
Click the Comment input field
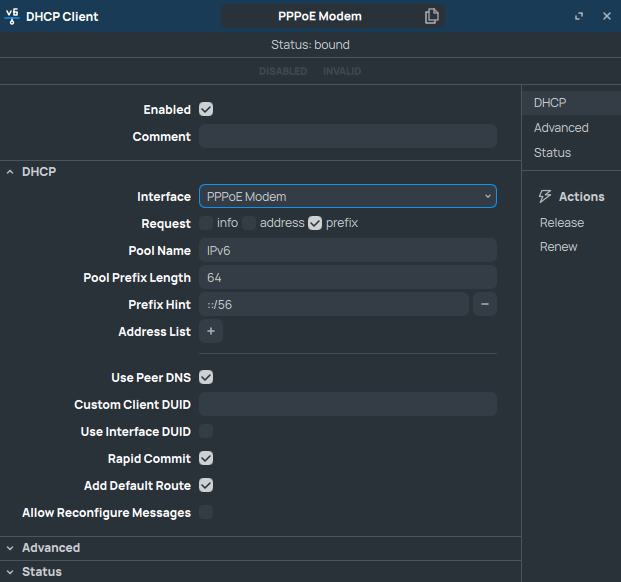[348, 136]
